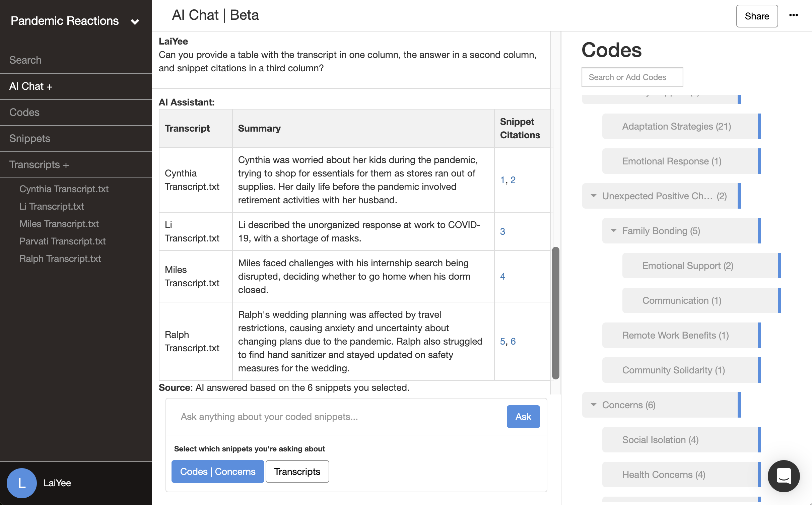Image resolution: width=812 pixels, height=505 pixels.
Task: Open the Snippets sidebar tab
Action: click(x=29, y=138)
